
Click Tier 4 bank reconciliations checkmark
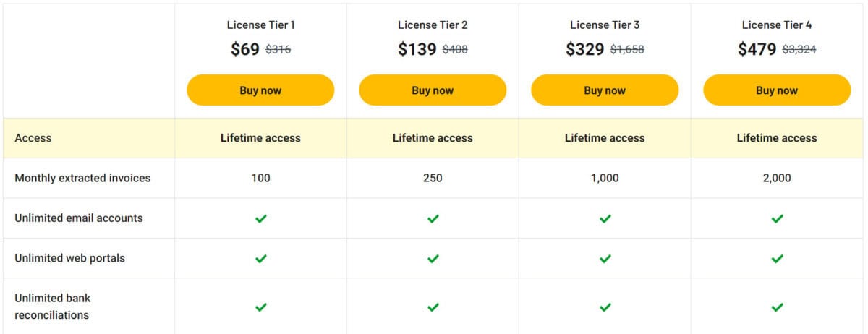pos(777,307)
